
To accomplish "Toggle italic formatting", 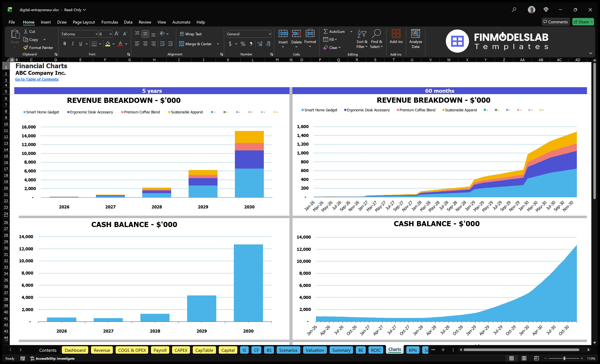I will click(72, 44).
